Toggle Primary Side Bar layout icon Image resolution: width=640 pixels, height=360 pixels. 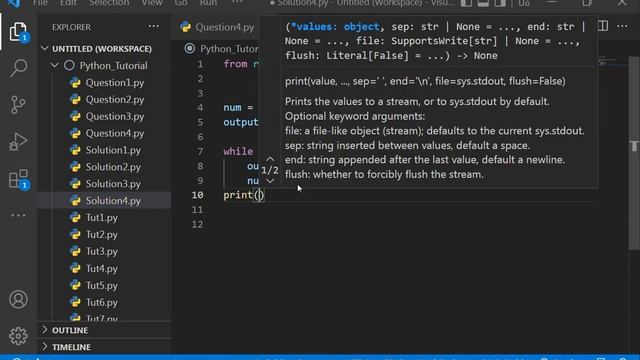(466, 3)
